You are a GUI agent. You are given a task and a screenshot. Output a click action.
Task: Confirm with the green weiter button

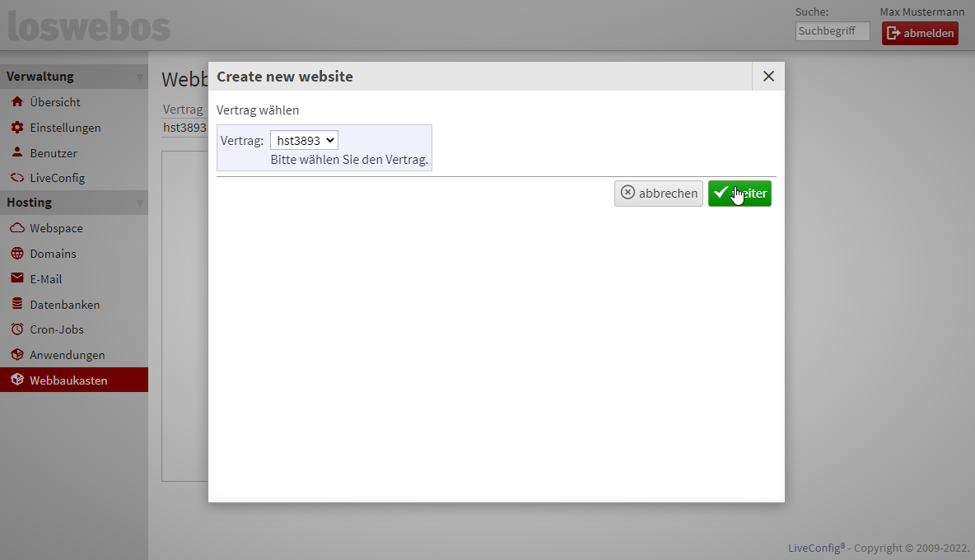tap(739, 194)
